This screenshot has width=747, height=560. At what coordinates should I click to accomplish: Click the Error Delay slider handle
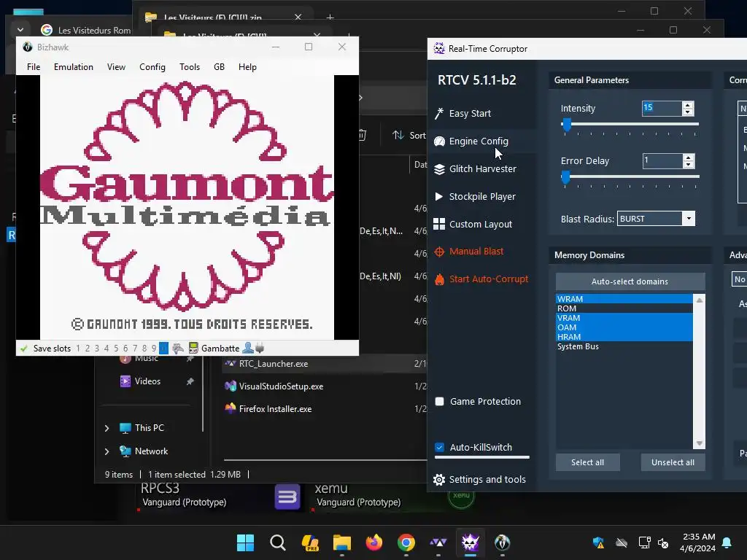(565, 177)
